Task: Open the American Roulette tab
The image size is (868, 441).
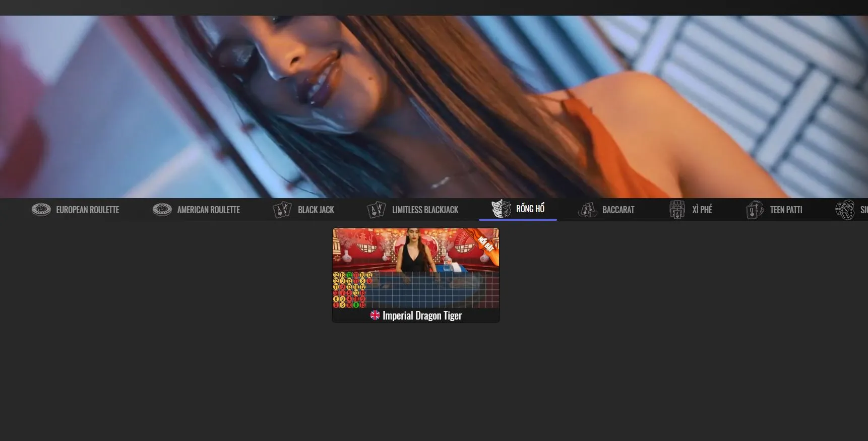Action: click(208, 210)
